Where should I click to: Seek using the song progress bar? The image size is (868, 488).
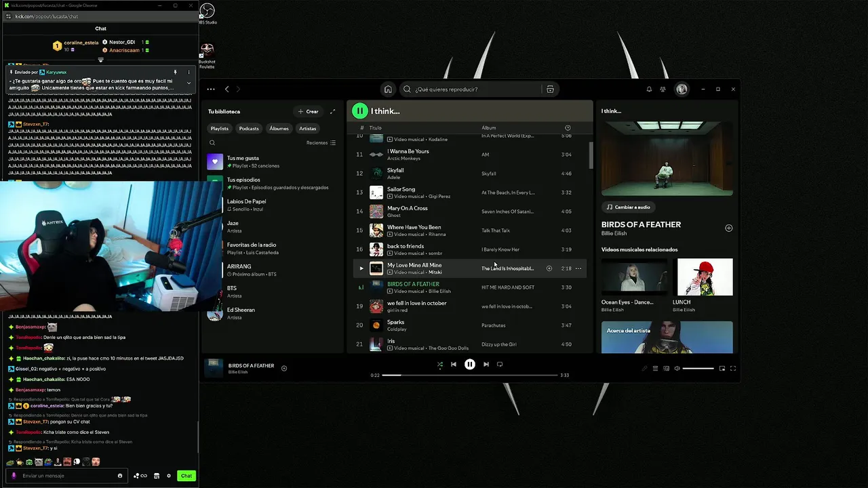click(469, 375)
